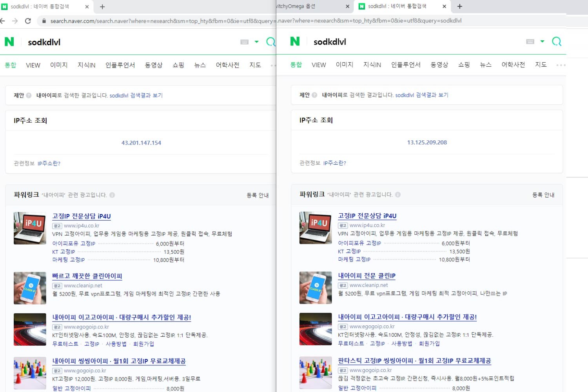Click 'sodkdlvl 검색결과 보기' link in the left window

coord(136,95)
